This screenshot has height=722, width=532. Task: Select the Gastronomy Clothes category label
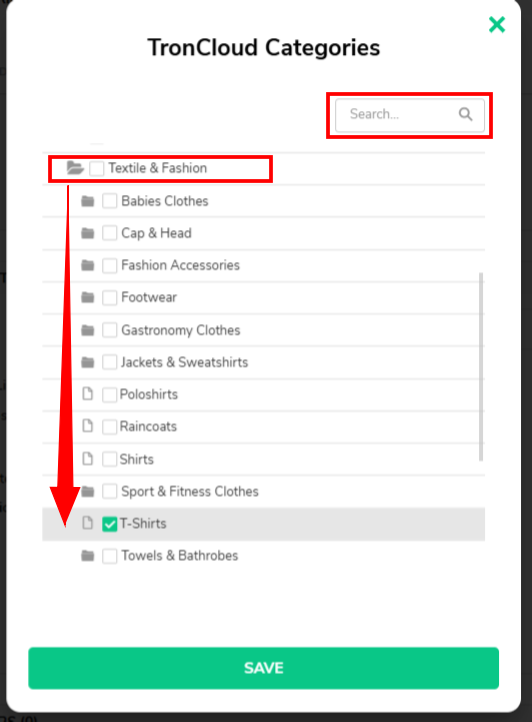pyautogui.click(x=181, y=330)
